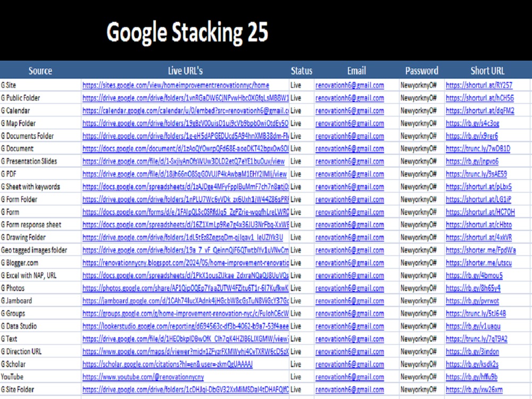
Task: Open short URL trunc.ly/7qT9A2
Action: (x=477, y=338)
